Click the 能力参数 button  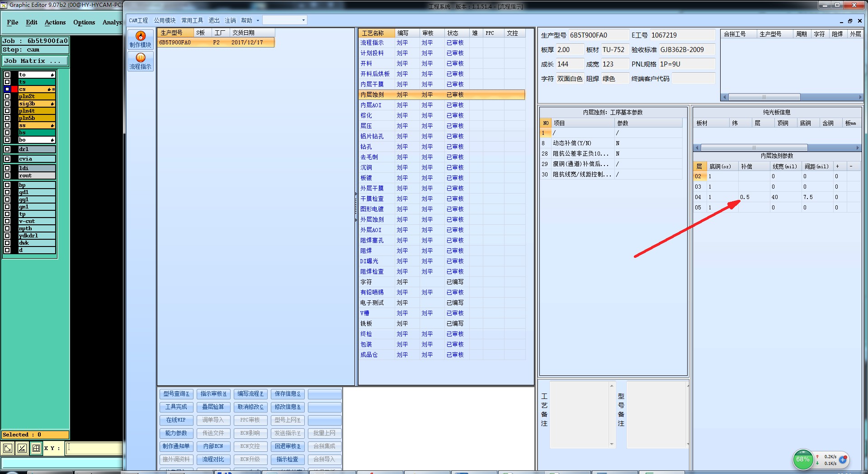tap(176, 433)
